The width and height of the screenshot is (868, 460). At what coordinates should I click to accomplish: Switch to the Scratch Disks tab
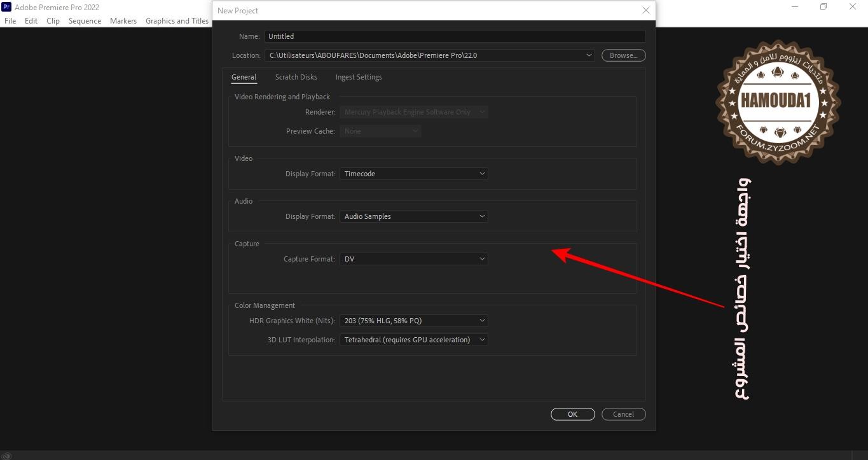[x=296, y=77]
